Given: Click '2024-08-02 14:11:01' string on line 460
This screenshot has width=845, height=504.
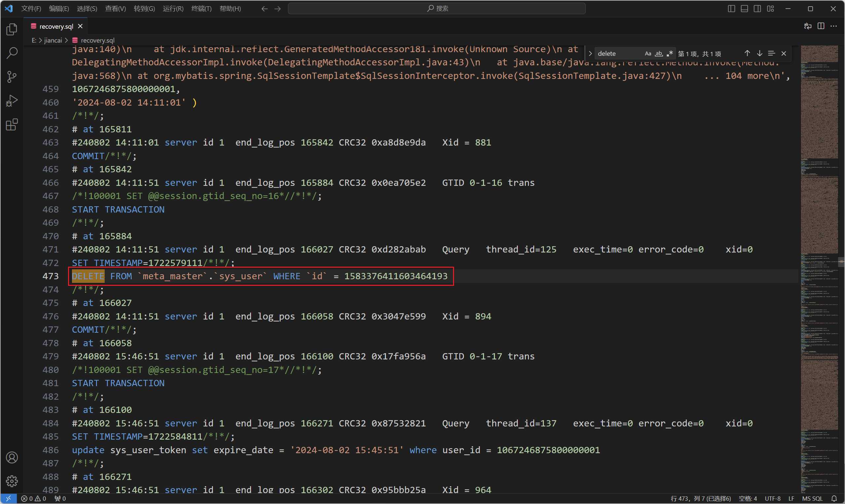Looking at the screenshot, I should [x=129, y=103].
